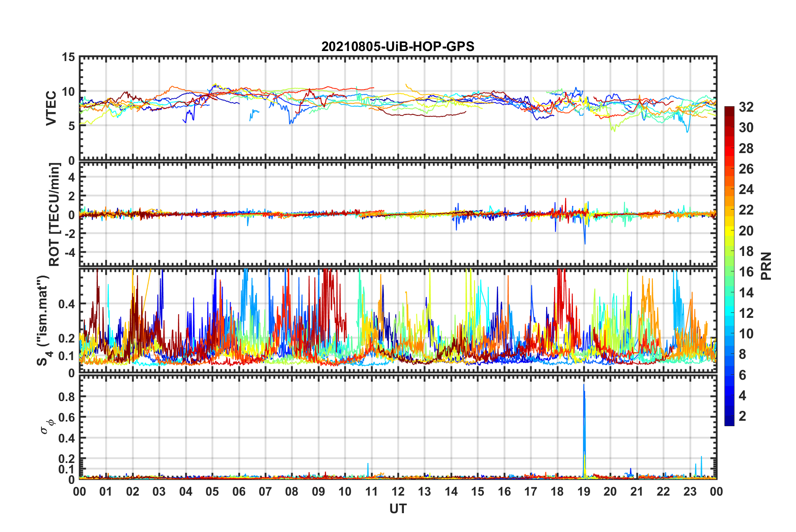
Task: Click the plot title 20210805-UiB-HOP-GPS
Action: (398, 46)
